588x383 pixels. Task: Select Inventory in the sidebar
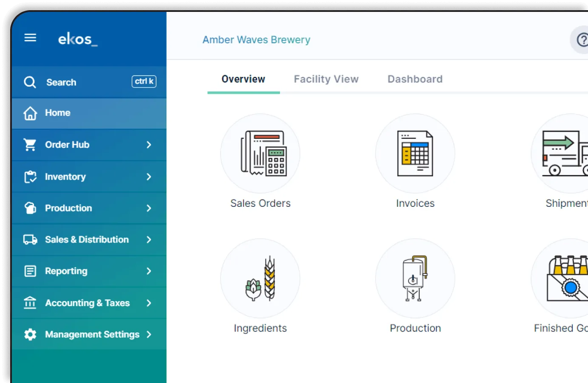click(89, 177)
